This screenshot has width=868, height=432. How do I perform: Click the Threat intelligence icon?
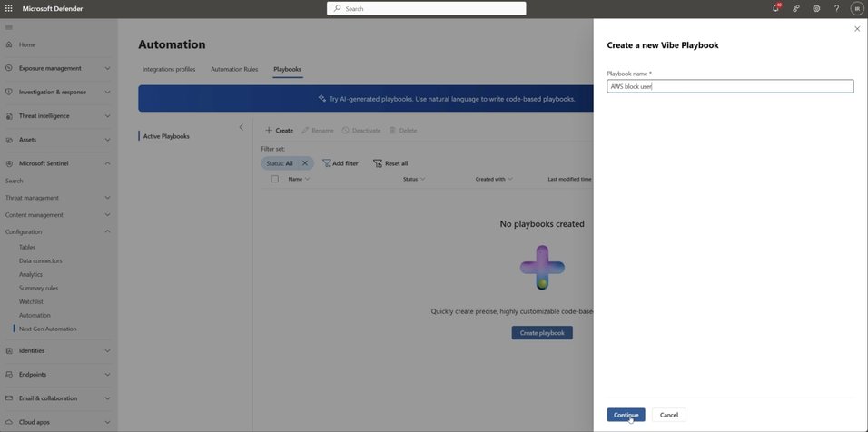(9, 115)
